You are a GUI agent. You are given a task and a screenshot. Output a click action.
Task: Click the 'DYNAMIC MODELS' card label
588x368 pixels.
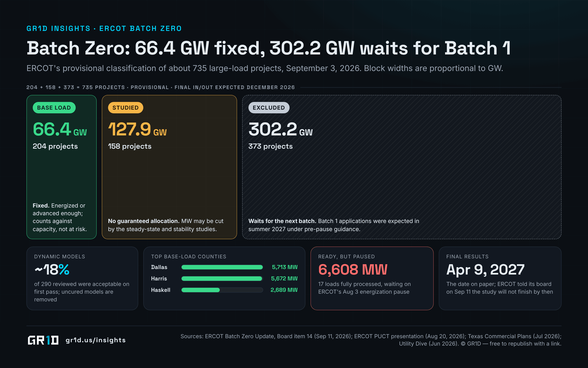(60, 256)
